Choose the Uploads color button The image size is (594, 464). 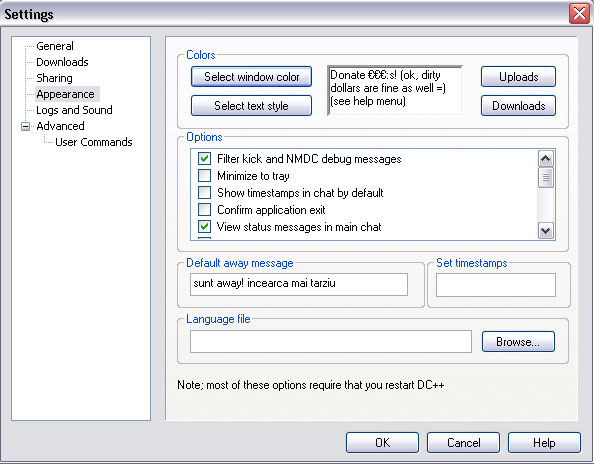coord(518,77)
